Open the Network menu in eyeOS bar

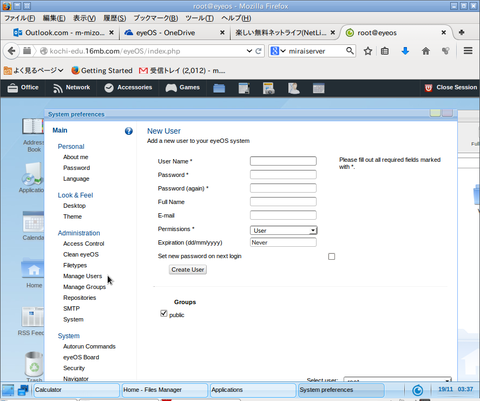click(x=72, y=88)
